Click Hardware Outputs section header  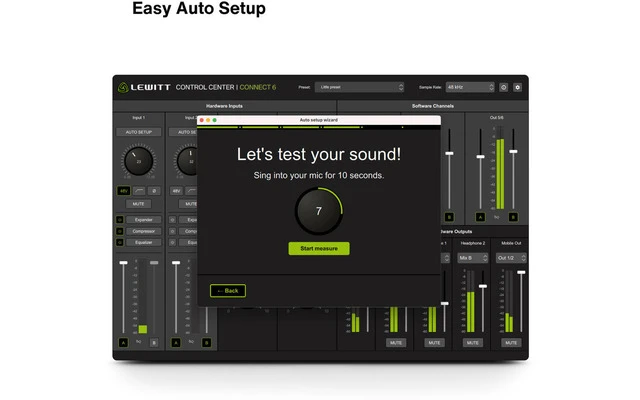tap(456, 231)
